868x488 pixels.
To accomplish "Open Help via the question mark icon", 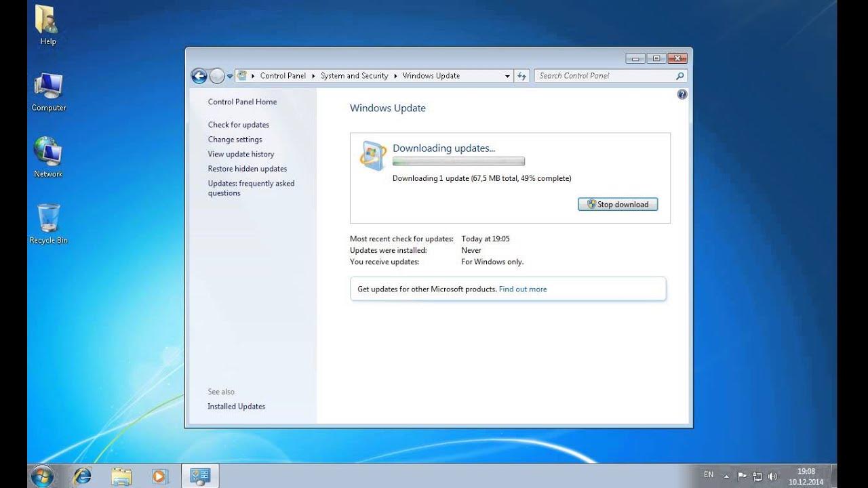I will click(682, 94).
